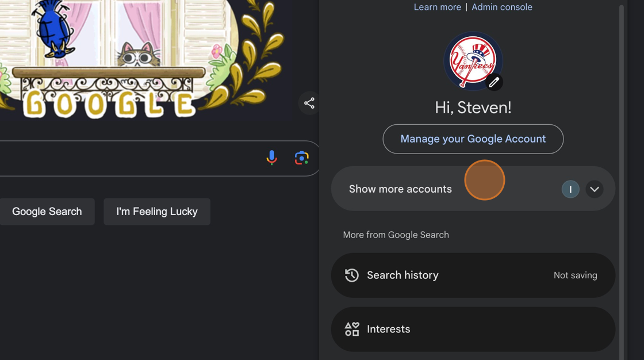Click Manage your Google Account button

(x=473, y=139)
